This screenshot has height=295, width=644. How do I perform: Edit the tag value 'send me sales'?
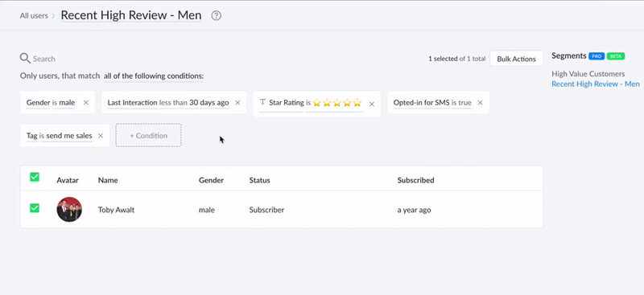pyautogui.click(x=69, y=135)
